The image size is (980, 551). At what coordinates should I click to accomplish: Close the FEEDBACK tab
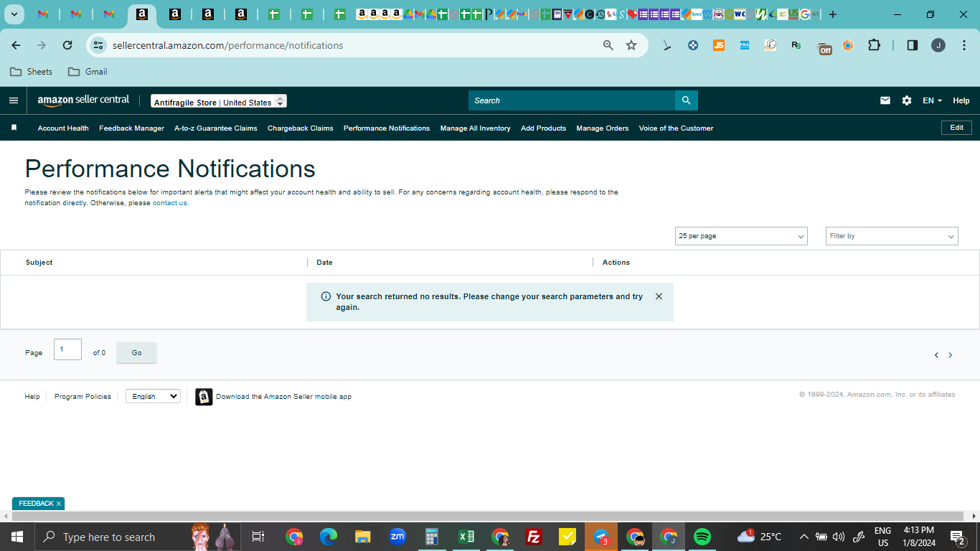(x=59, y=504)
